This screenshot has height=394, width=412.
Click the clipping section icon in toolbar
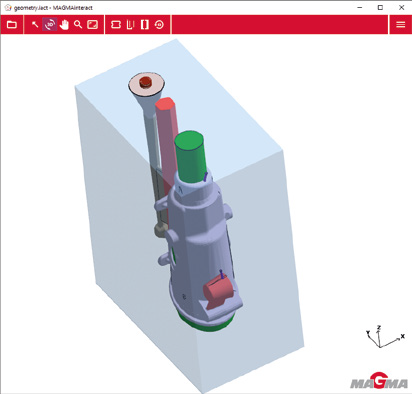point(116,25)
